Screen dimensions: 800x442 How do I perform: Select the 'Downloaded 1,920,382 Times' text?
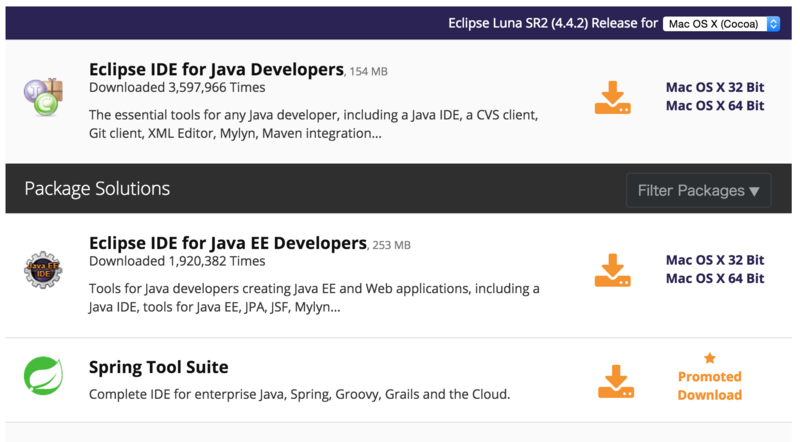(177, 261)
